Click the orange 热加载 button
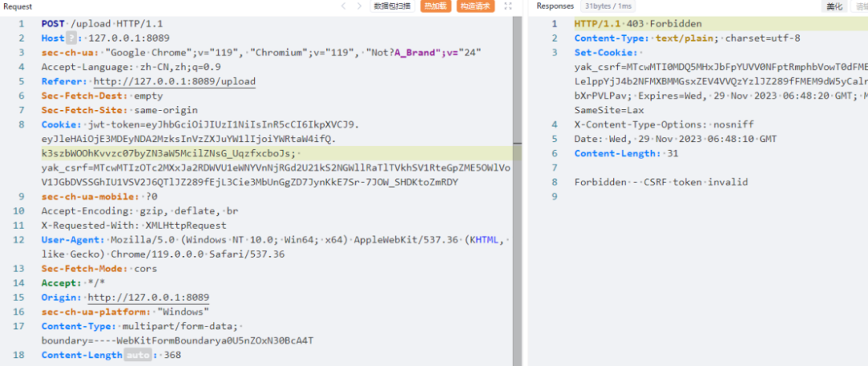Viewport: 868px width, 366px height. click(436, 6)
